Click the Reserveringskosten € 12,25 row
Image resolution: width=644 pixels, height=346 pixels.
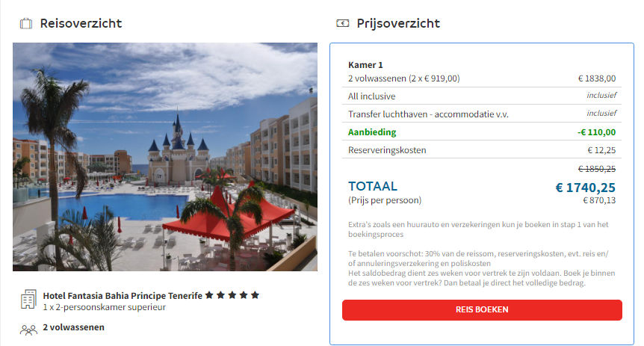pos(482,150)
